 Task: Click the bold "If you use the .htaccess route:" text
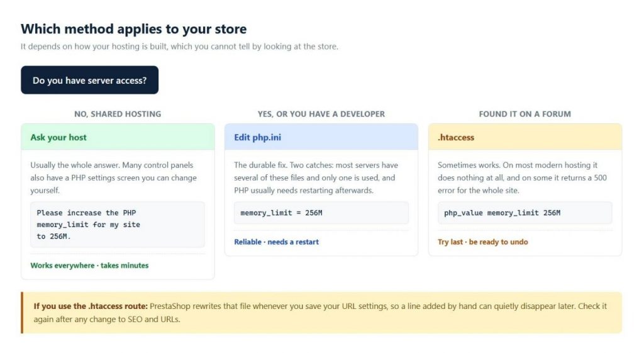[91, 306]
